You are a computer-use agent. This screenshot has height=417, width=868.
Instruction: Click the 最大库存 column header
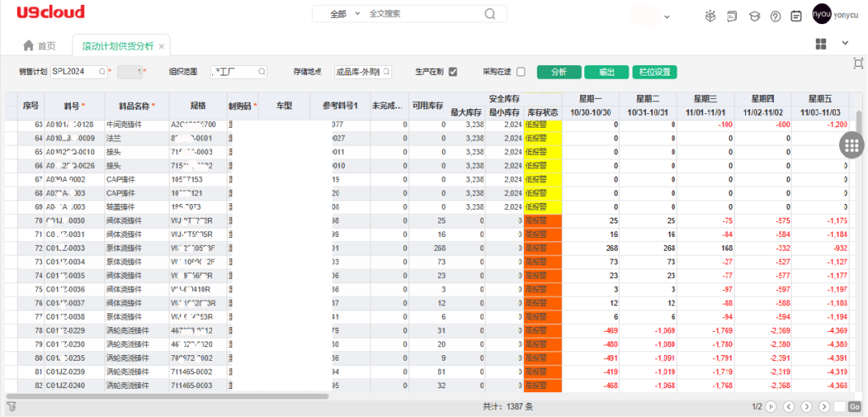tap(466, 112)
